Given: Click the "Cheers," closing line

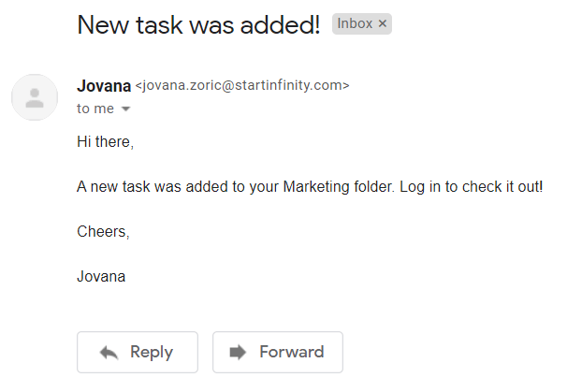Looking at the screenshot, I should click(x=103, y=232).
